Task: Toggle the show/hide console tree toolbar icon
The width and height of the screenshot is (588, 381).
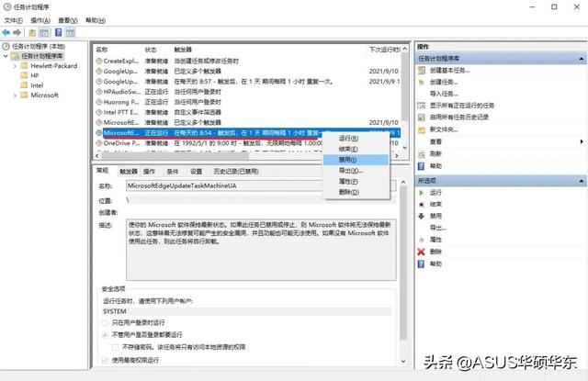Action: (44, 33)
